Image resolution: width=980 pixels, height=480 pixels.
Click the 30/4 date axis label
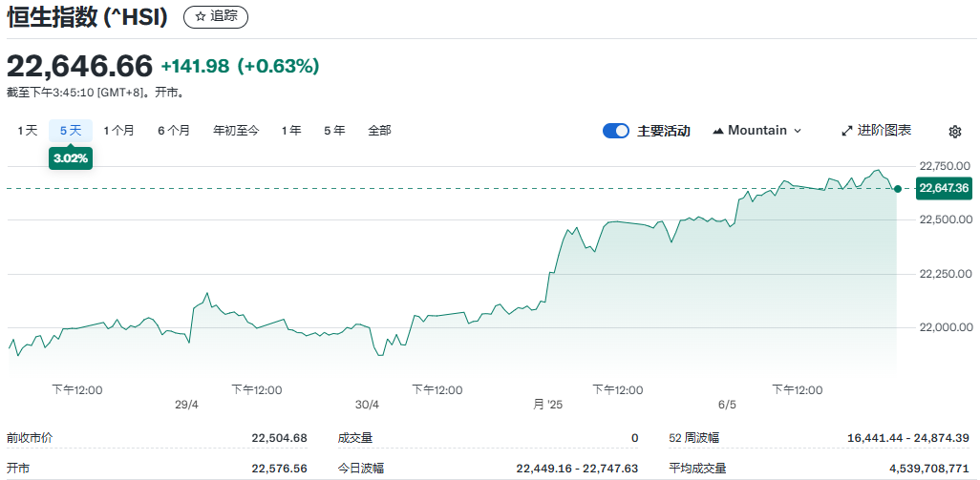368,406
